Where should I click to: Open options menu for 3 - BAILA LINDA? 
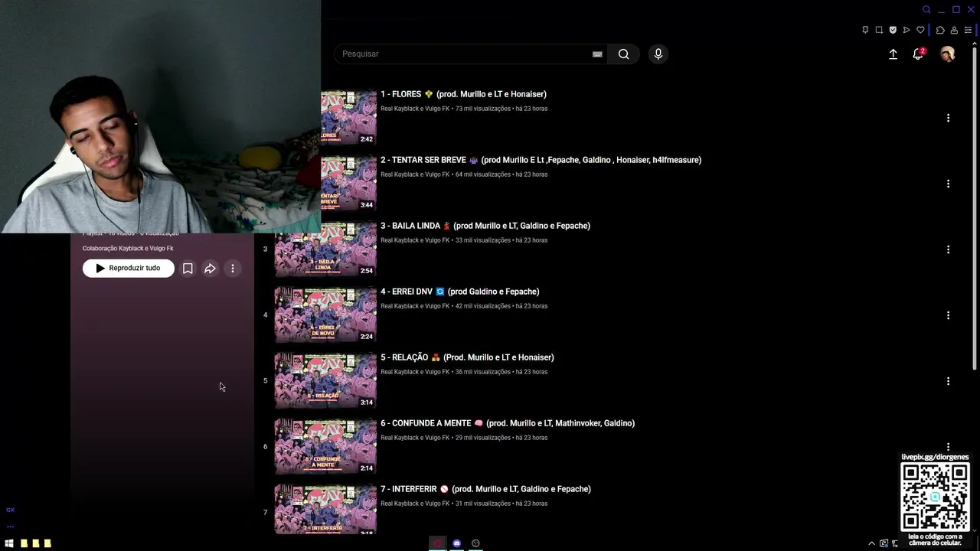point(948,249)
